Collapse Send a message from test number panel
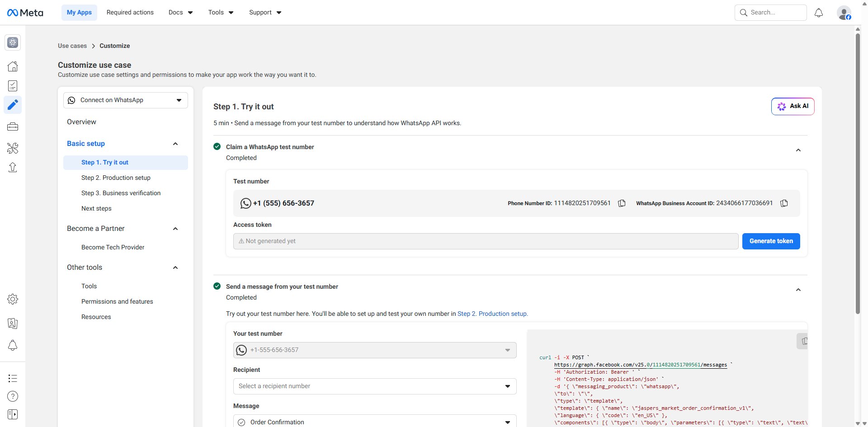 [798, 290]
